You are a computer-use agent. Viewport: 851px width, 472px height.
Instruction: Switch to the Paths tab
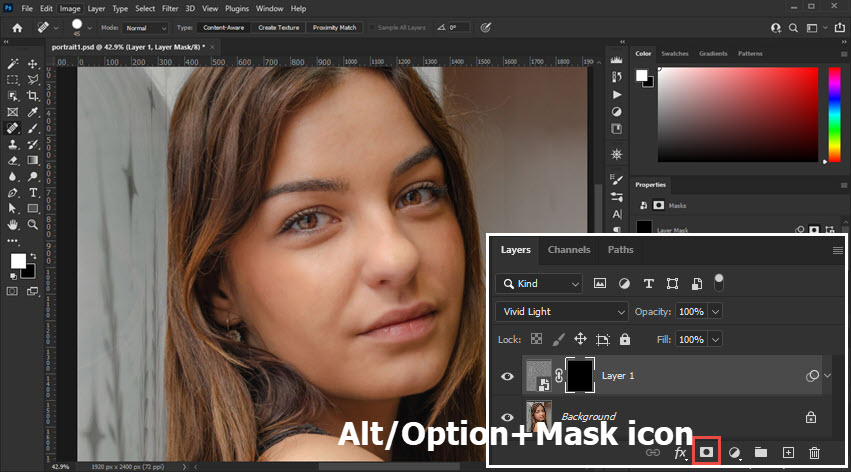620,250
